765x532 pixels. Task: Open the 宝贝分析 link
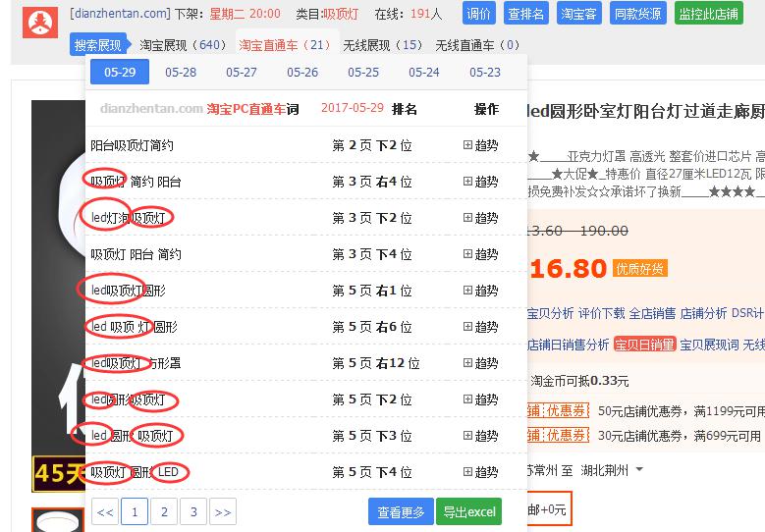click(550, 313)
